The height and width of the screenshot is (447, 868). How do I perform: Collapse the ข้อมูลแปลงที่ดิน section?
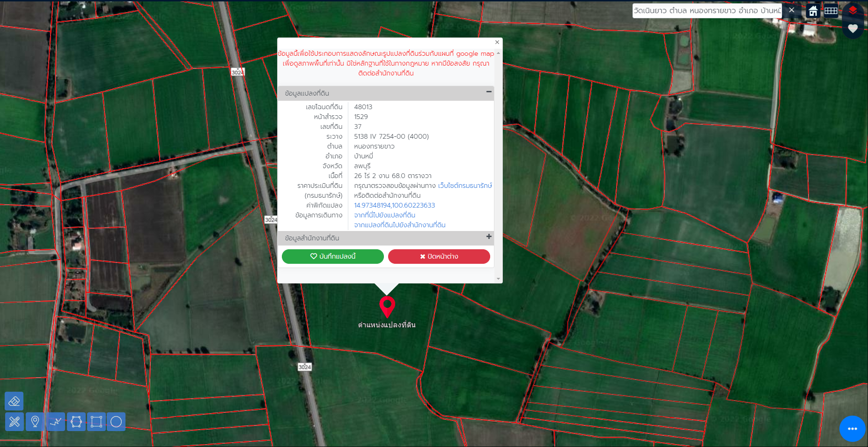click(x=489, y=92)
